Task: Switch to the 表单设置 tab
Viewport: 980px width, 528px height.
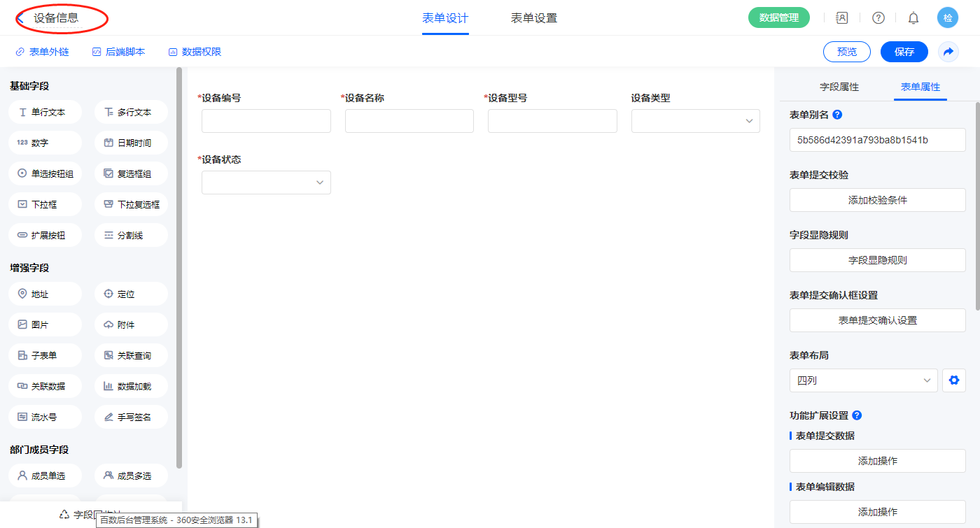Action: click(534, 18)
